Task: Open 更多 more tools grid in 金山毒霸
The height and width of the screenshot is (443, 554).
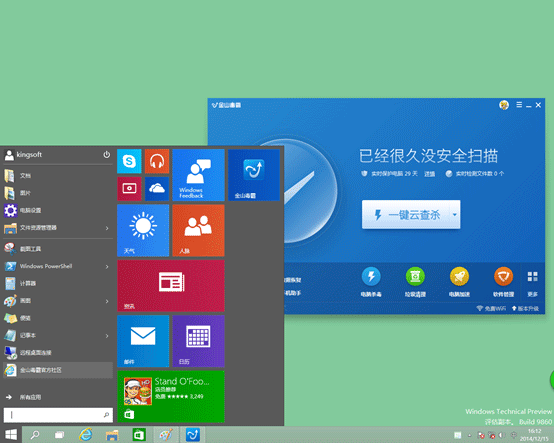Action: (532, 283)
